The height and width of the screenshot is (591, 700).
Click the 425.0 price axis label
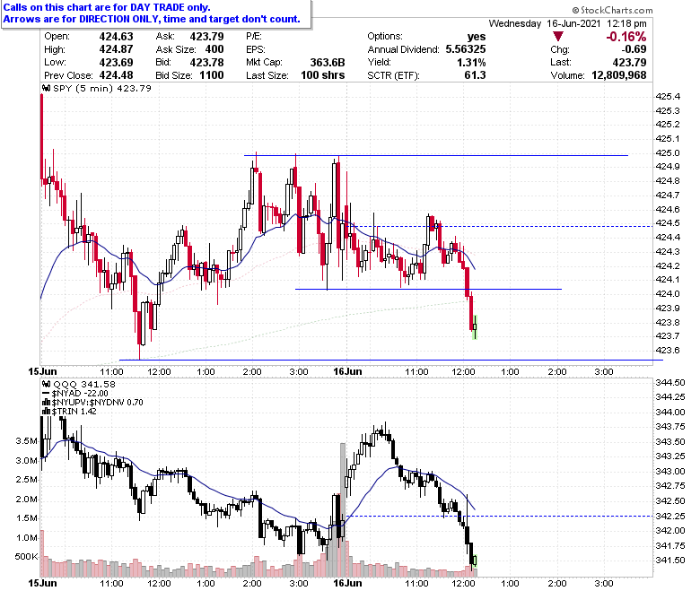click(x=668, y=153)
